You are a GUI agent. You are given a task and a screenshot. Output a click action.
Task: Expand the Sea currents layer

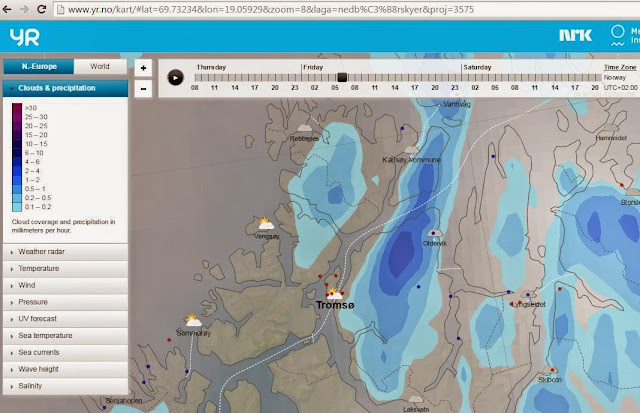65,352
